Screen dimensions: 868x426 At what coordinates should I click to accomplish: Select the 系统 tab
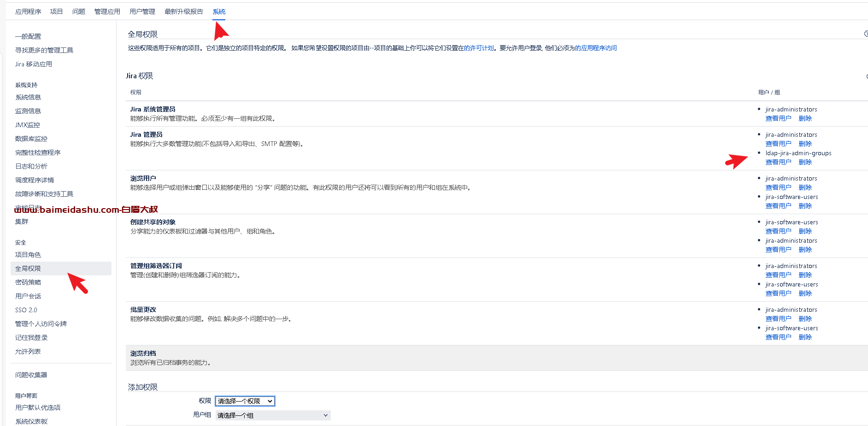click(219, 12)
